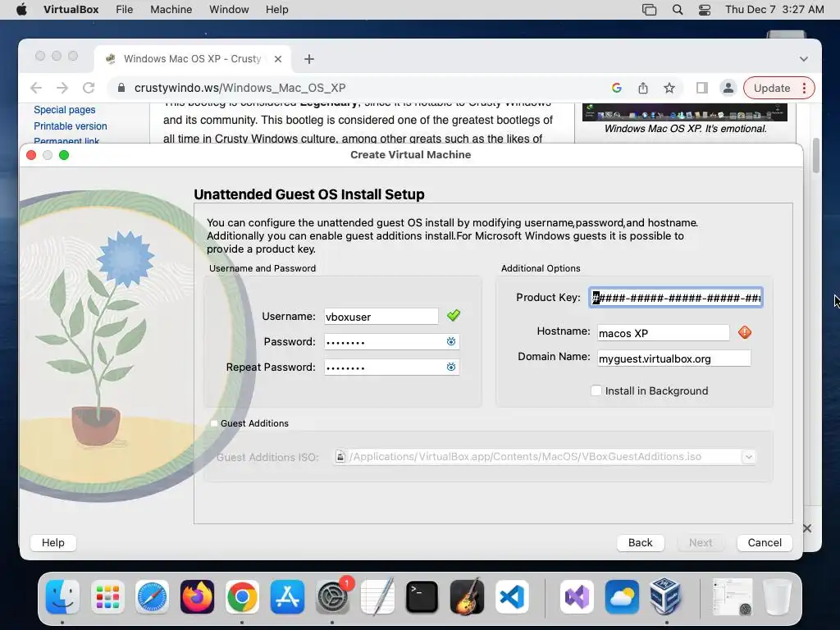
Task: Reload the browser page
Action: click(x=89, y=88)
